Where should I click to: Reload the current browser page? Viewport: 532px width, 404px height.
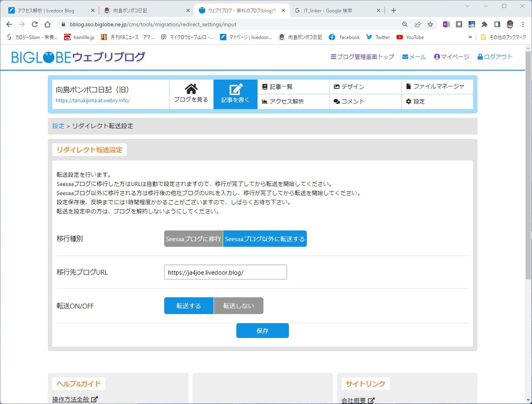point(34,24)
